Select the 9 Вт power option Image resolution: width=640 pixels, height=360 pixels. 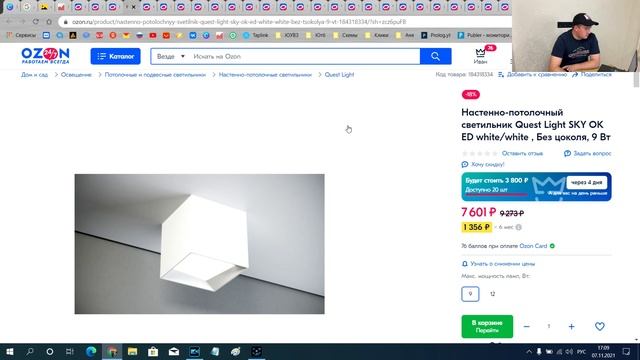[470, 294]
